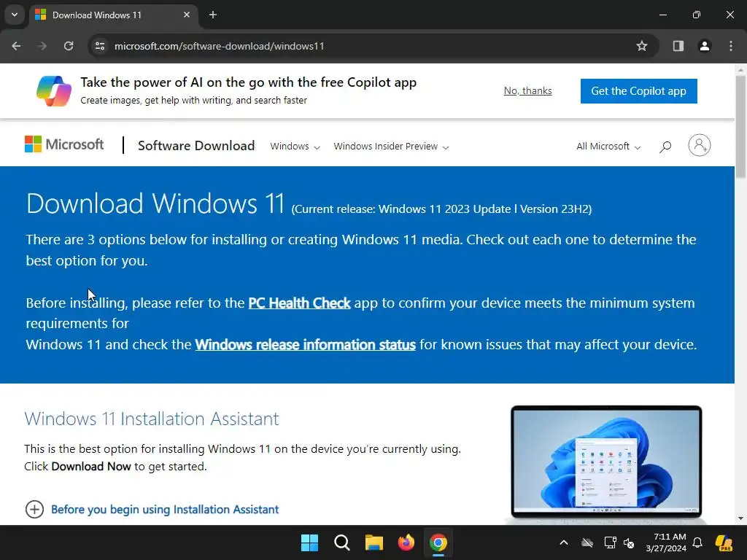The height and width of the screenshot is (560, 747).
Task: Click the forward navigation arrow
Action: click(x=42, y=46)
